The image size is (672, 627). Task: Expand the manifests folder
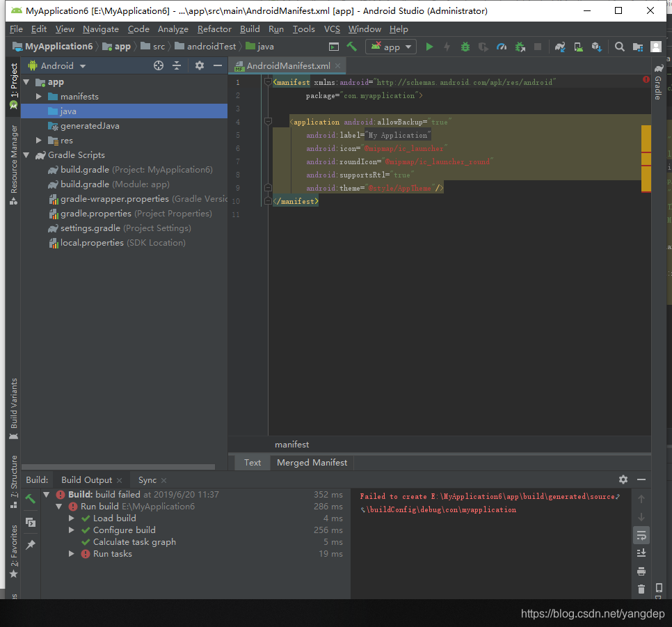[x=38, y=97]
